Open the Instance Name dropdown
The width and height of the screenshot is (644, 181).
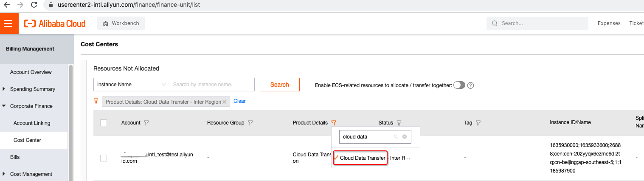[131, 85]
